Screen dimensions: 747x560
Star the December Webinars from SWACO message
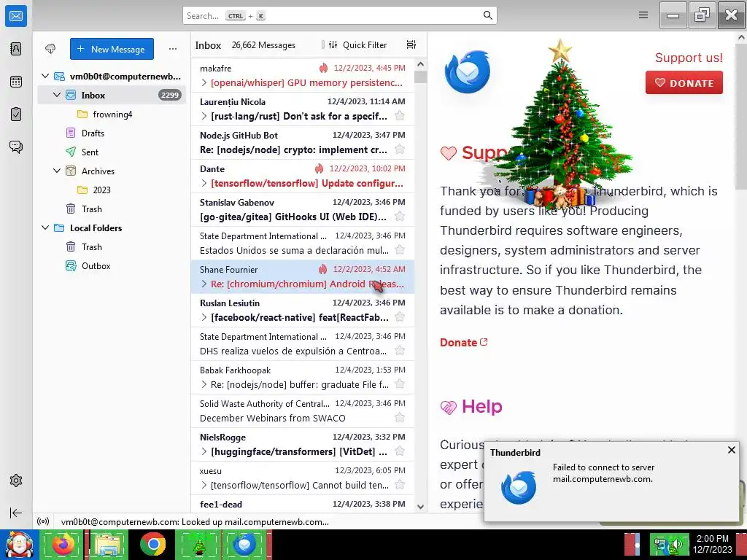coord(400,418)
